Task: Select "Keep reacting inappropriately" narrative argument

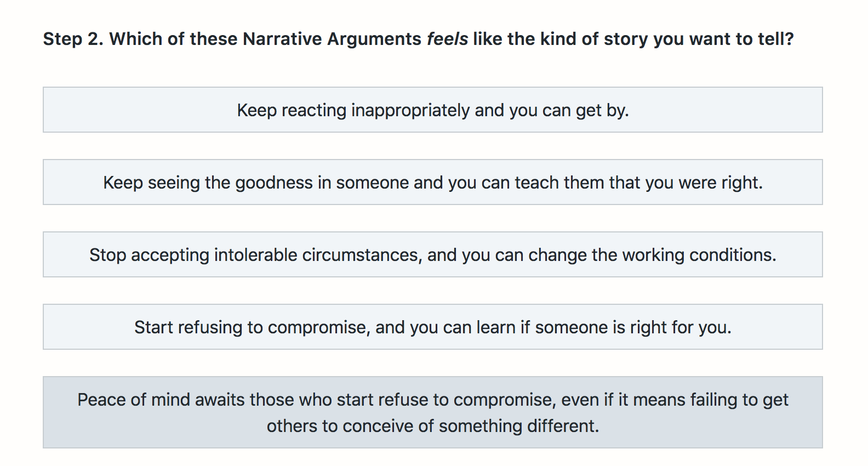Action: click(x=433, y=110)
